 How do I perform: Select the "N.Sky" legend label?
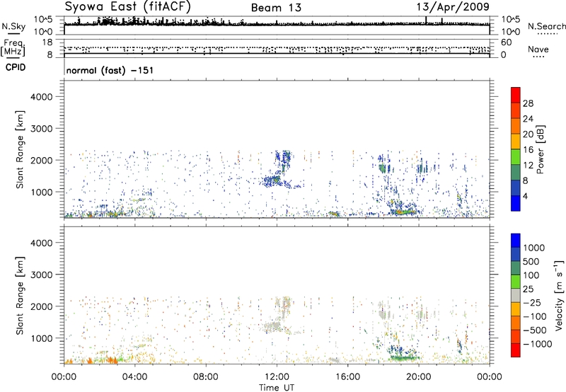coord(13,26)
